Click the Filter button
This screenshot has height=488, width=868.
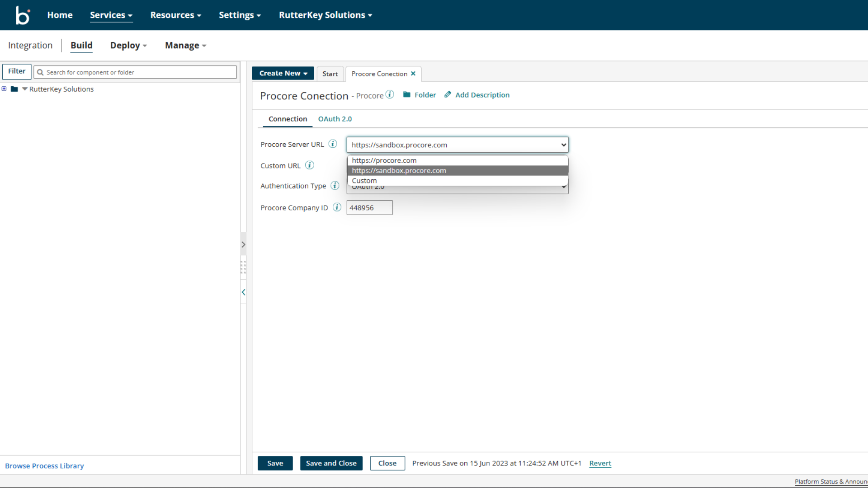[17, 71]
